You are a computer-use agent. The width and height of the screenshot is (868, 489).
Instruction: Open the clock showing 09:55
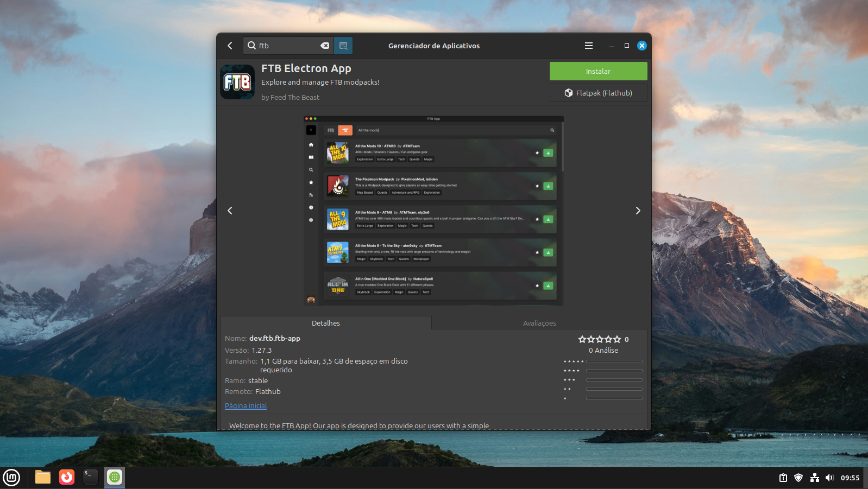(850, 478)
